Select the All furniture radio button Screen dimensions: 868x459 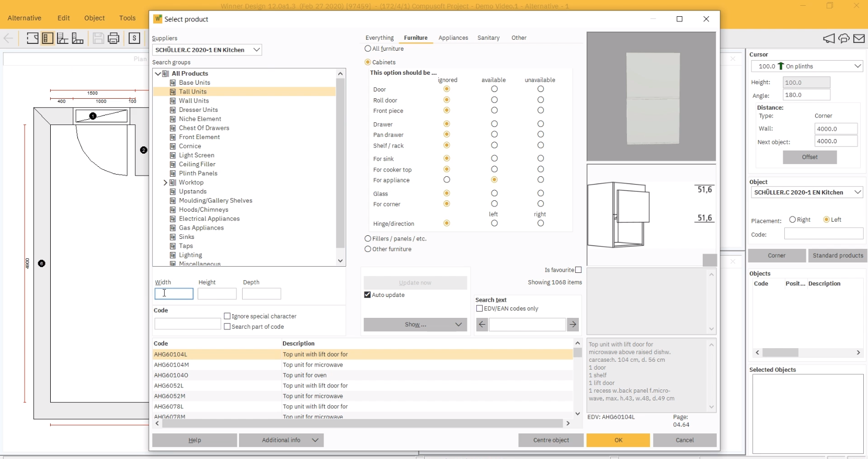(368, 49)
